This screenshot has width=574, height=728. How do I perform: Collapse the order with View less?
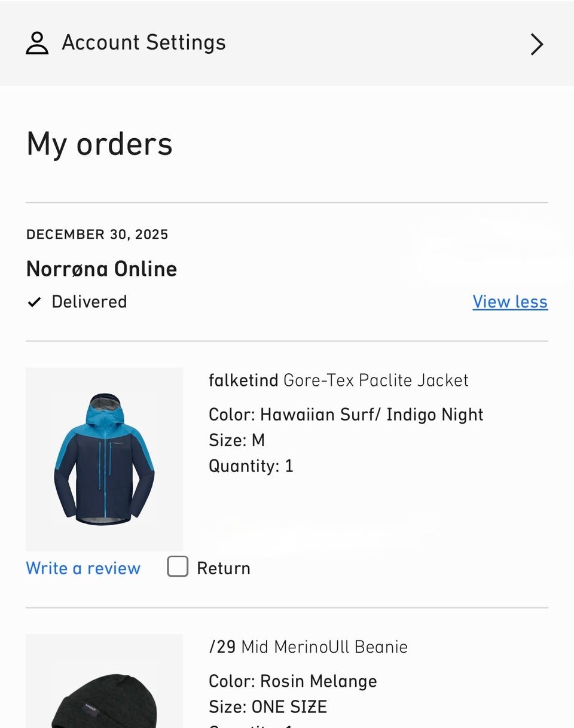click(509, 302)
